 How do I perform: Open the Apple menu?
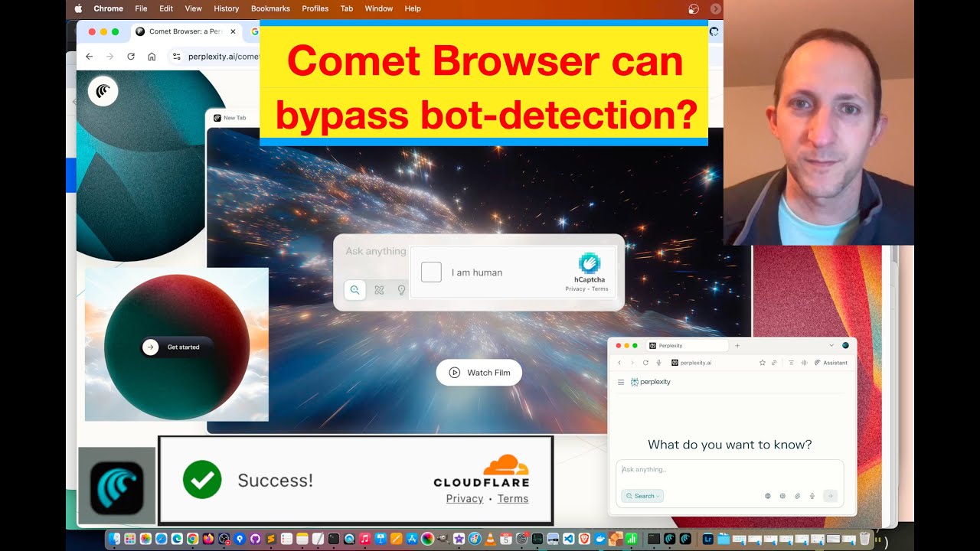pyautogui.click(x=78, y=8)
